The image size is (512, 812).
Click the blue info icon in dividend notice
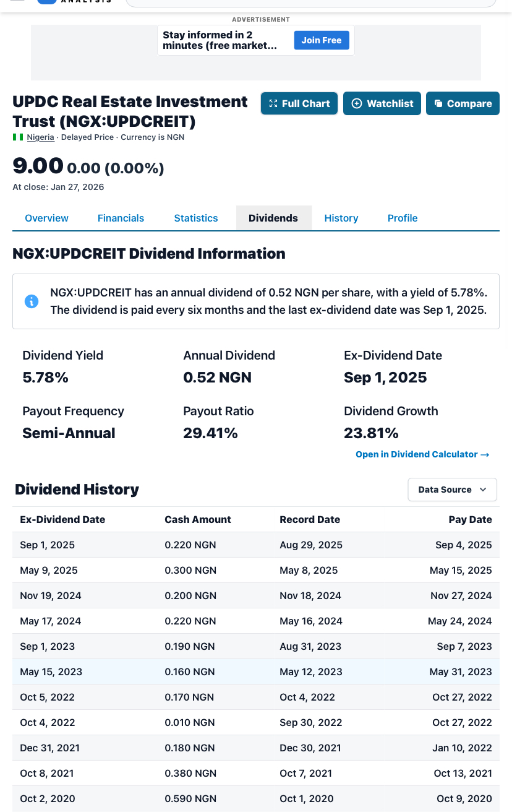point(32,301)
